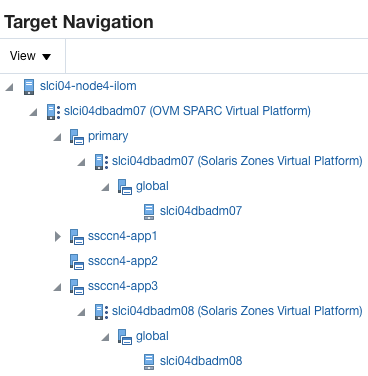Click the slci04dbadm07 host icon
This screenshot has width=368, height=376.
(149, 212)
